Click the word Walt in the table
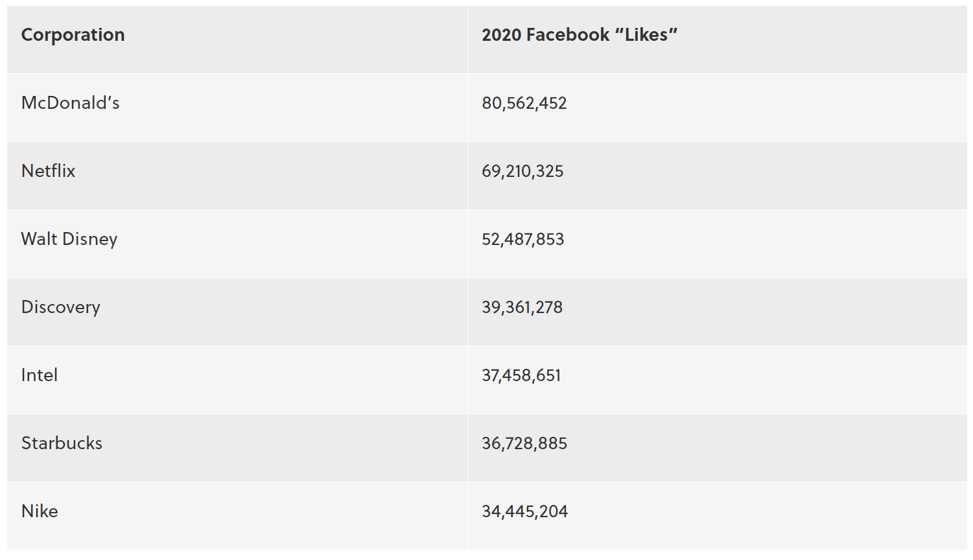The width and height of the screenshot is (973, 560). 39,239
